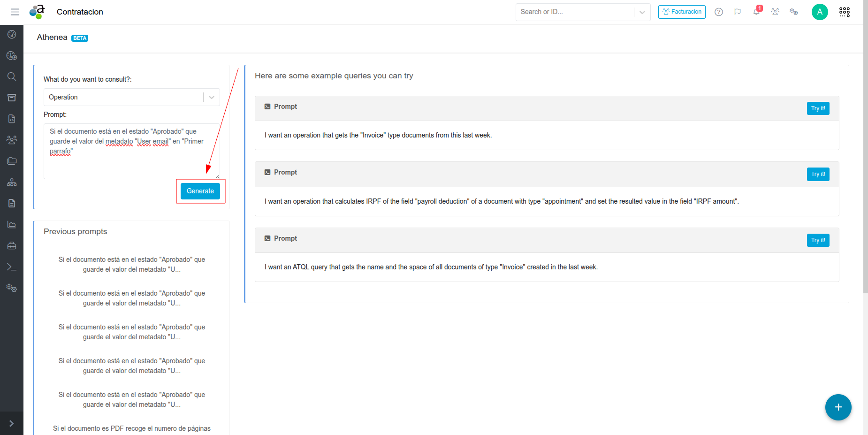Open the dashboard gauge icon in sidebar
Viewport: 868px width, 435px height.
pyautogui.click(x=12, y=34)
